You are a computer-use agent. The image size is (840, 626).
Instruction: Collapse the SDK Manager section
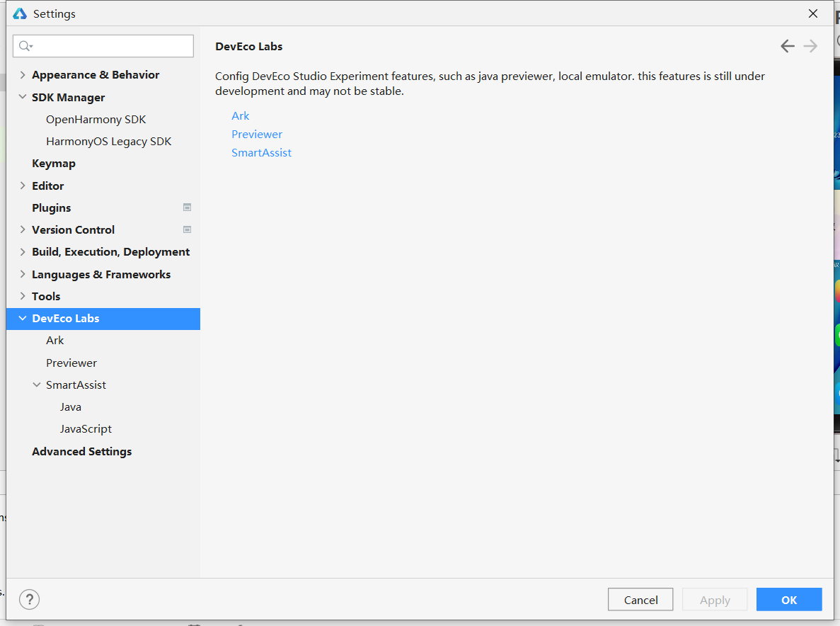tap(23, 97)
